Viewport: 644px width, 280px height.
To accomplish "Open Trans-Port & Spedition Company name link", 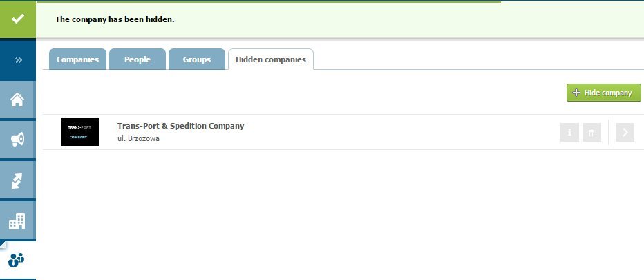I will pyautogui.click(x=181, y=126).
